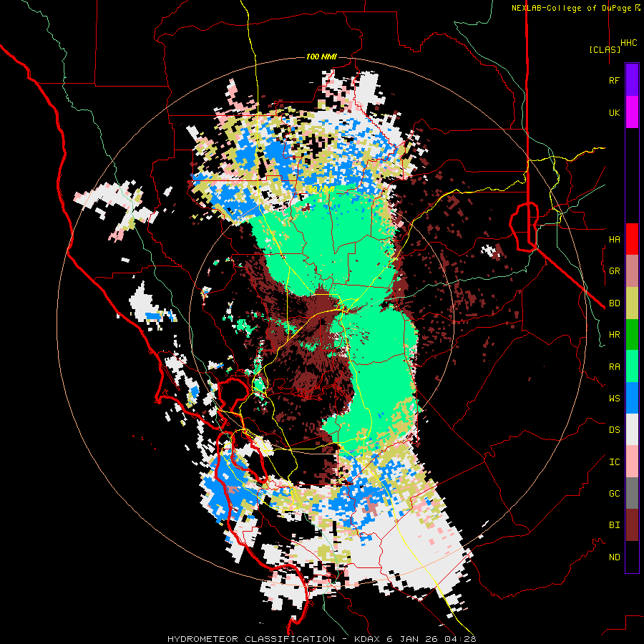This screenshot has width=644, height=644.
Task: Click the RF purple legend swatch
Action: (x=632, y=80)
